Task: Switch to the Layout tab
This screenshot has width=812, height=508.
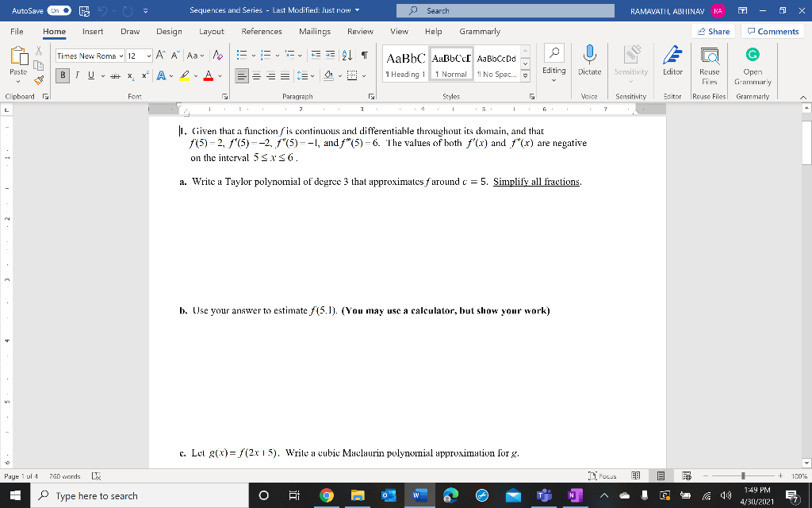Action: pyautogui.click(x=212, y=32)
